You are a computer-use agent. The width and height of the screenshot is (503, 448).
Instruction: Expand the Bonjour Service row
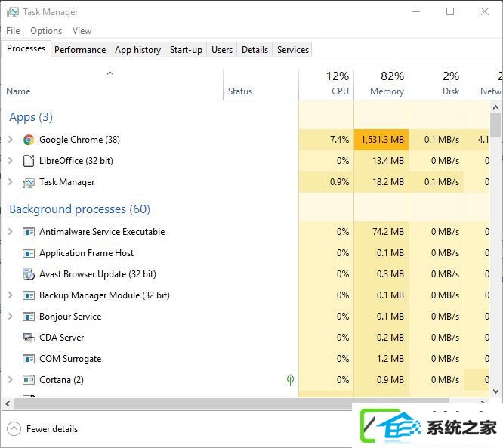11,316
